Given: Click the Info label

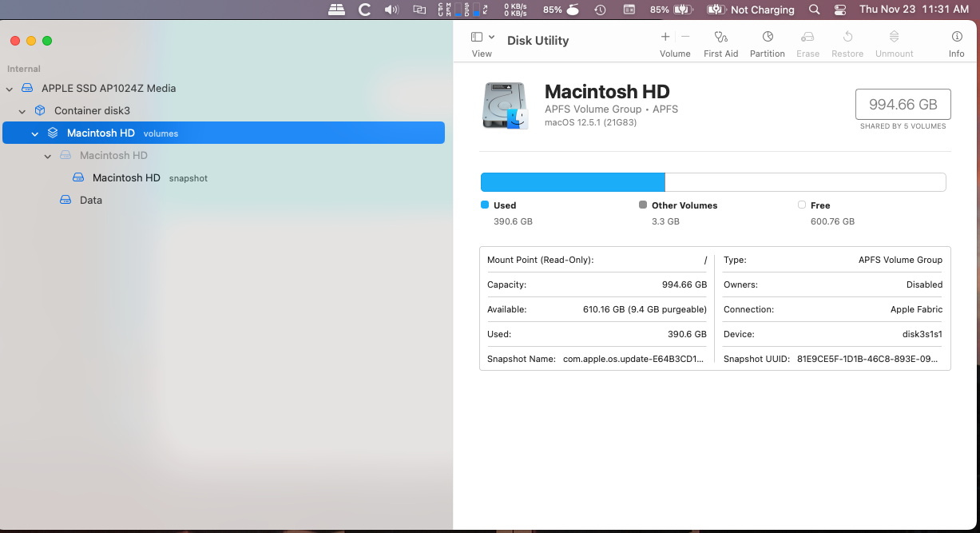Looking at the screenshot, I should coord(957,54).
